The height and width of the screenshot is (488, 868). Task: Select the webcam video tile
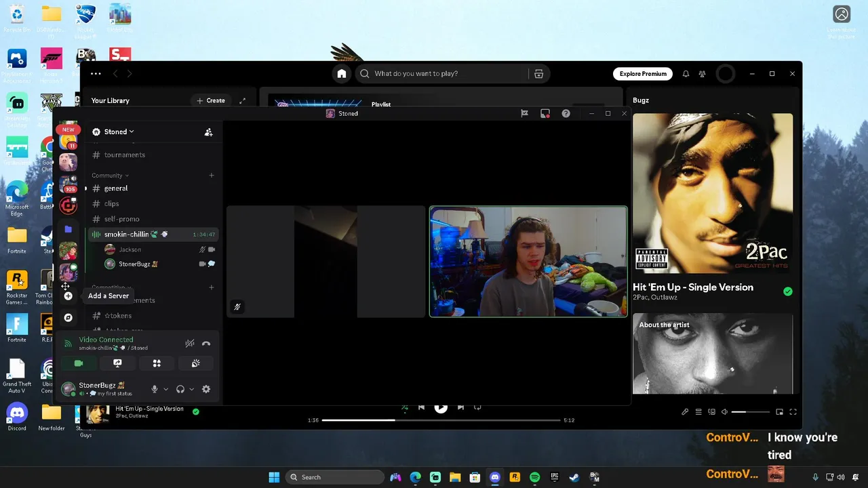tap(528, 262)
